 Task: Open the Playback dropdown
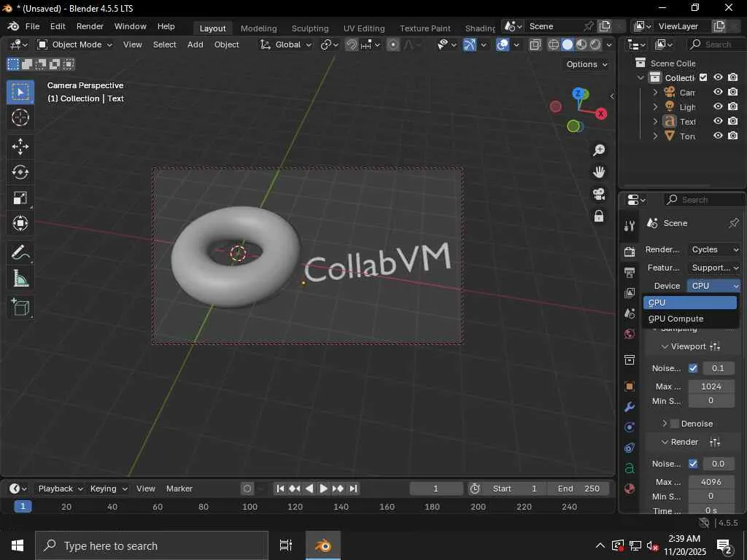pos(61,489)
